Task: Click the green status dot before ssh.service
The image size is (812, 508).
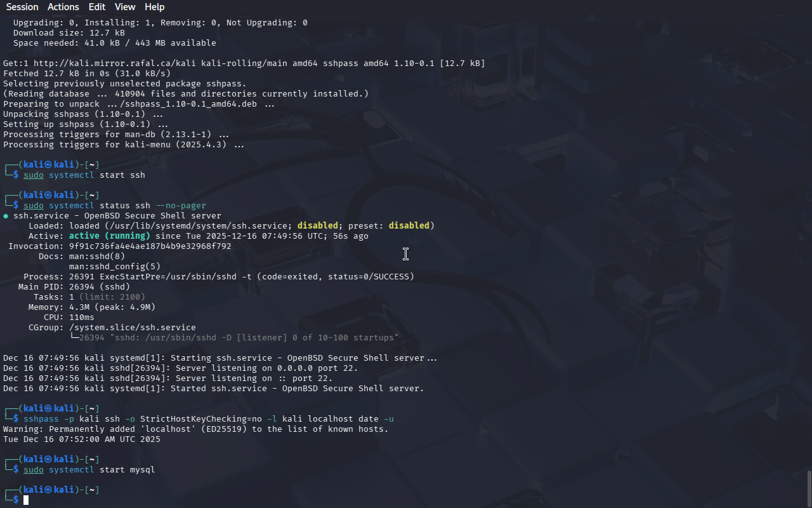Action: pyautogui.click(x=6, y=216)
